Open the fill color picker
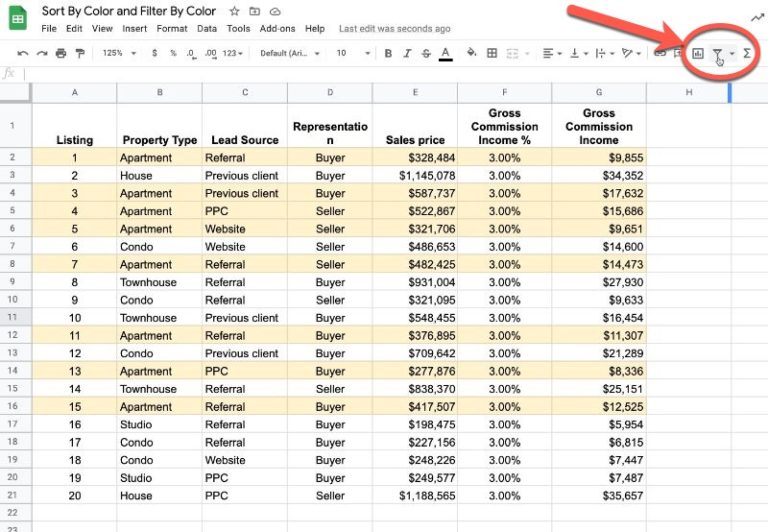 tap(472, 52)
